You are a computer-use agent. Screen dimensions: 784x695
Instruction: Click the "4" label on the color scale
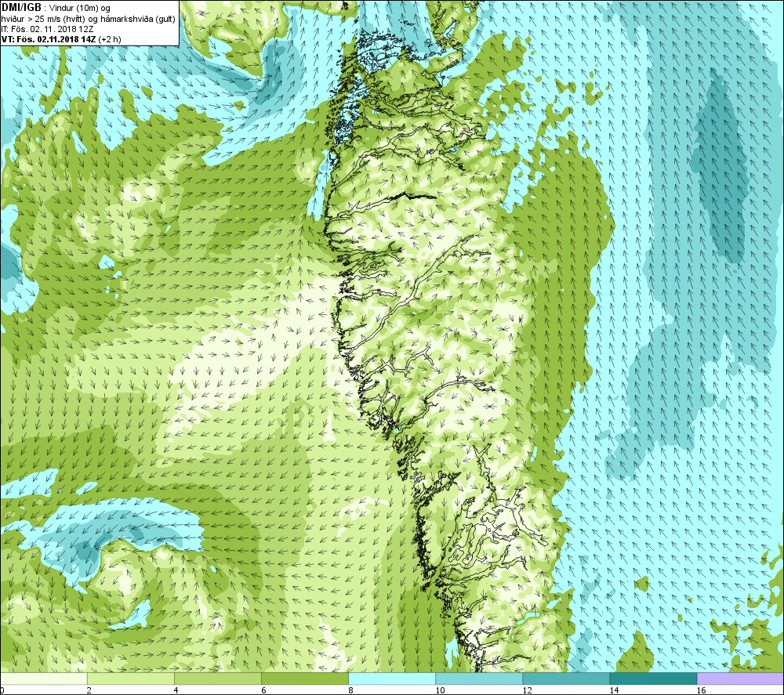click(x=176, y=690)
